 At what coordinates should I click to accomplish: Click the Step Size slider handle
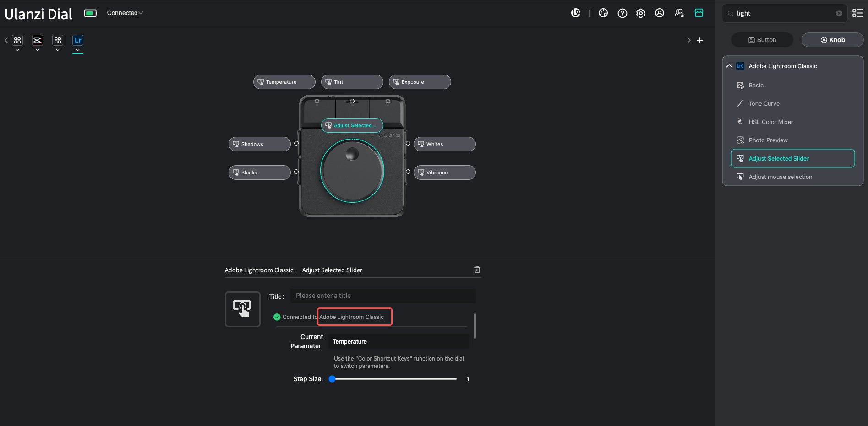click(332, 379)
